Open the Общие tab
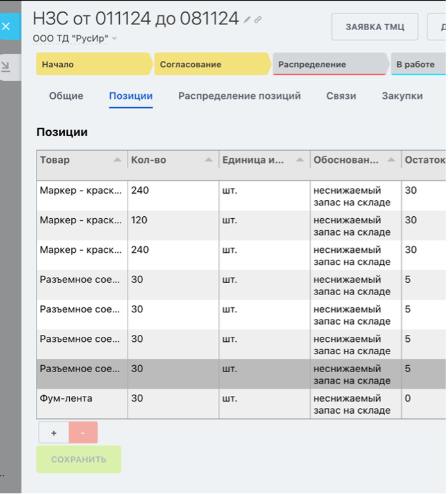The image size is (448, 494). 66,96
